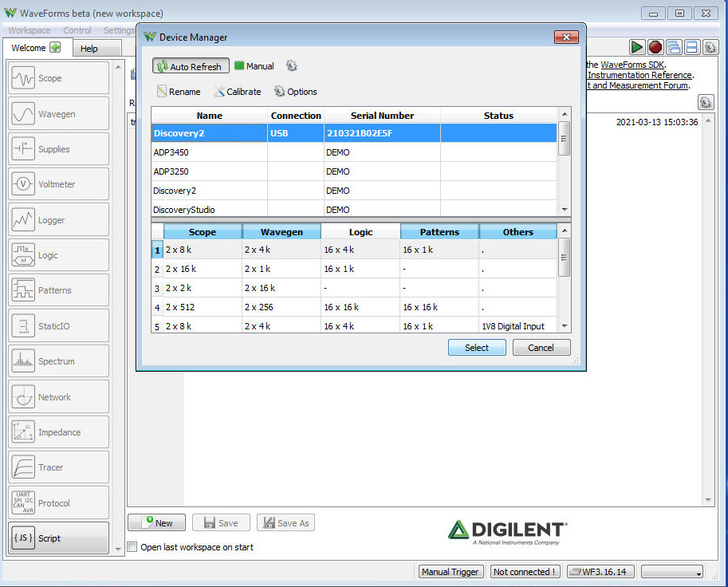Open the Voltmeter instrument
Screen dimensions: 728x587
pyautogui.click(x=58, y=184)
